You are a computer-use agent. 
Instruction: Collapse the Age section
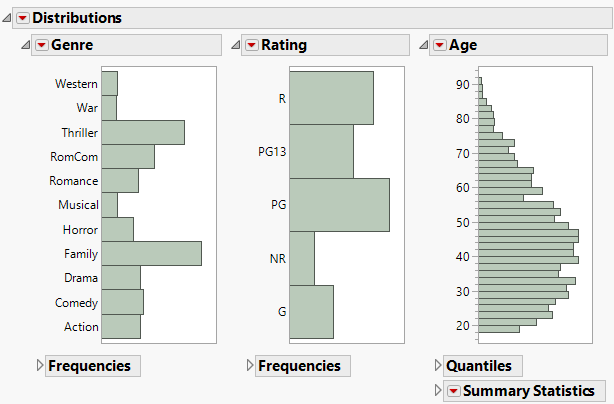point(423,45)
